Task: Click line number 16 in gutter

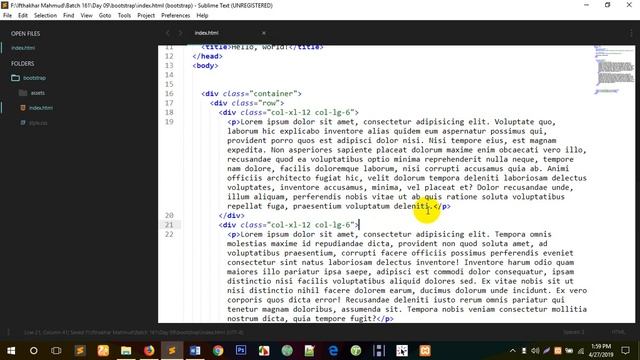Action: pyautogui.click(x=169, y=93)
